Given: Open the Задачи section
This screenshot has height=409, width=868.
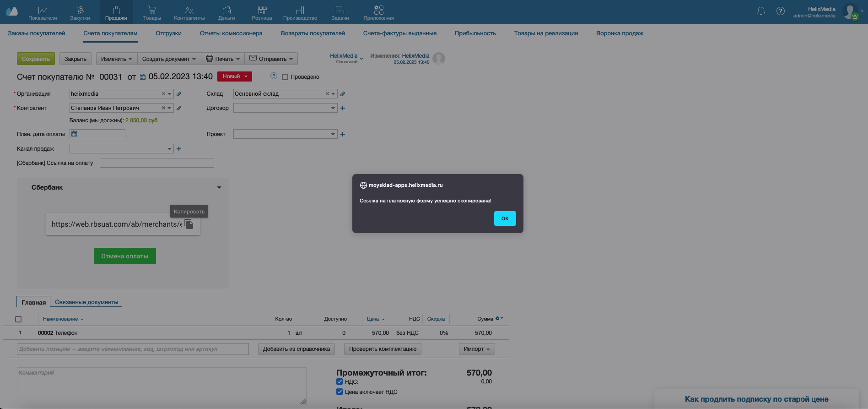Looking at the screenshot, I should (x=340, y=13).
